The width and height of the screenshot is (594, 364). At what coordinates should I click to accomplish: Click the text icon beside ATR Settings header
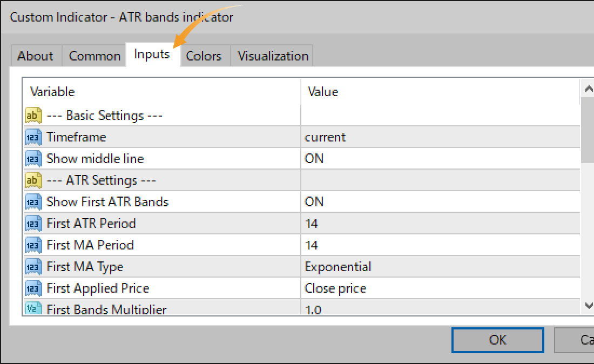tap(32, 180)
